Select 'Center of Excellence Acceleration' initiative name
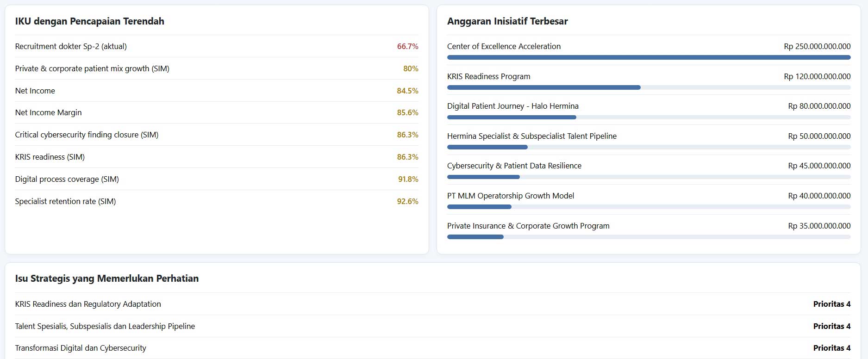 [x=504, y=46]
